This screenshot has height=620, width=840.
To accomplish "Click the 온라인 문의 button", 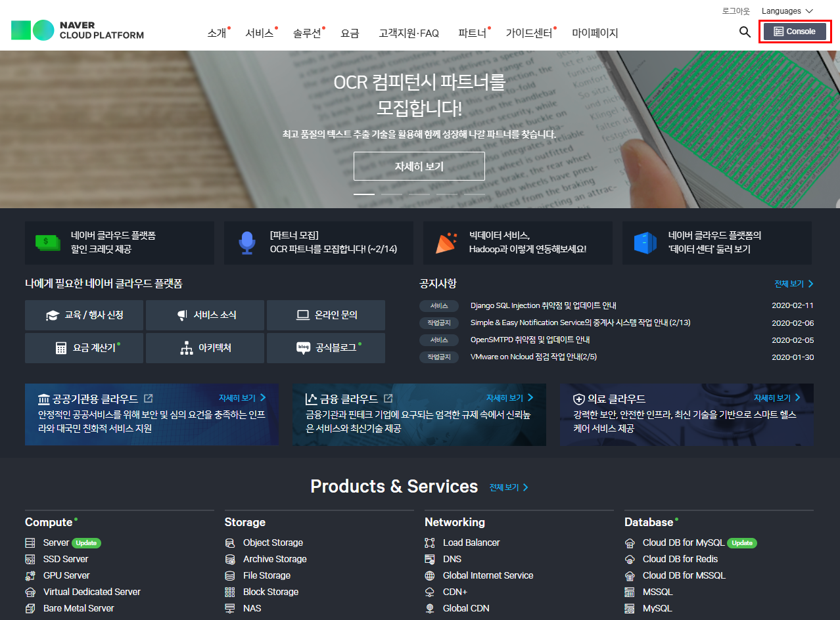I will tap(326, 315).
